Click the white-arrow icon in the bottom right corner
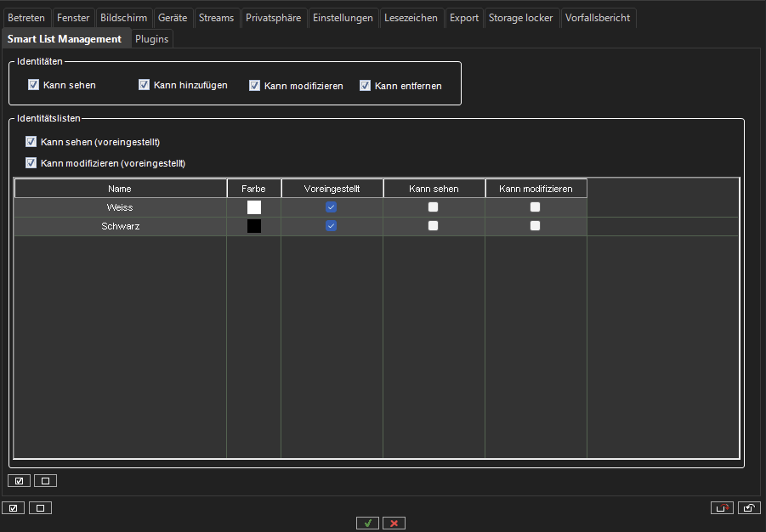 [749, 508]
